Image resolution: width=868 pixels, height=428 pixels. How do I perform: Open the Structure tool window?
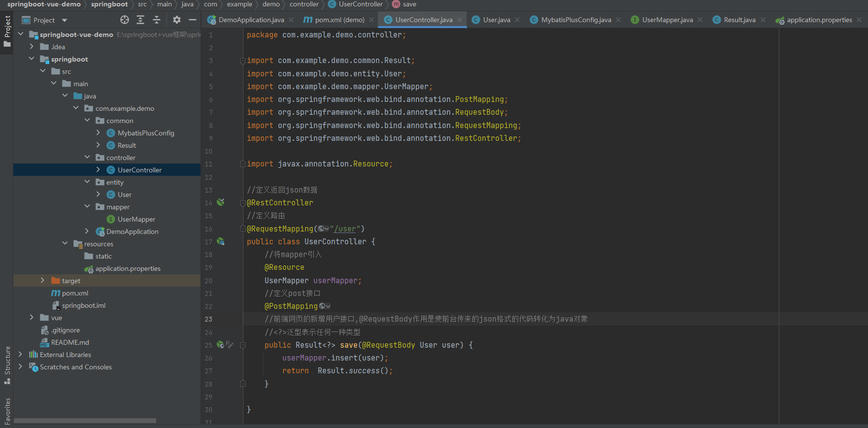[7, 365]
